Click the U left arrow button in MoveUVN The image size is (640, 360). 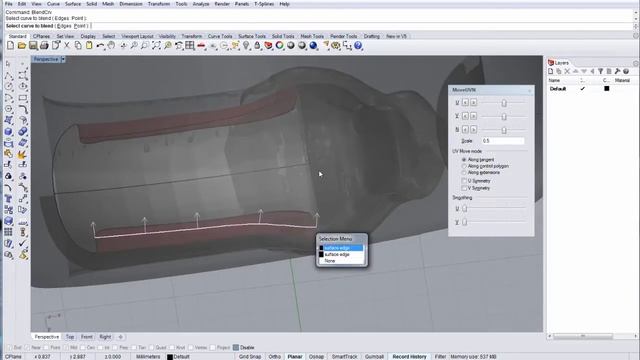click(465, 102)
